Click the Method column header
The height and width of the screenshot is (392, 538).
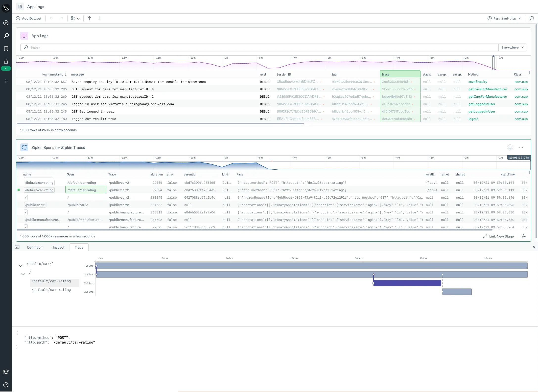(473, 74)
